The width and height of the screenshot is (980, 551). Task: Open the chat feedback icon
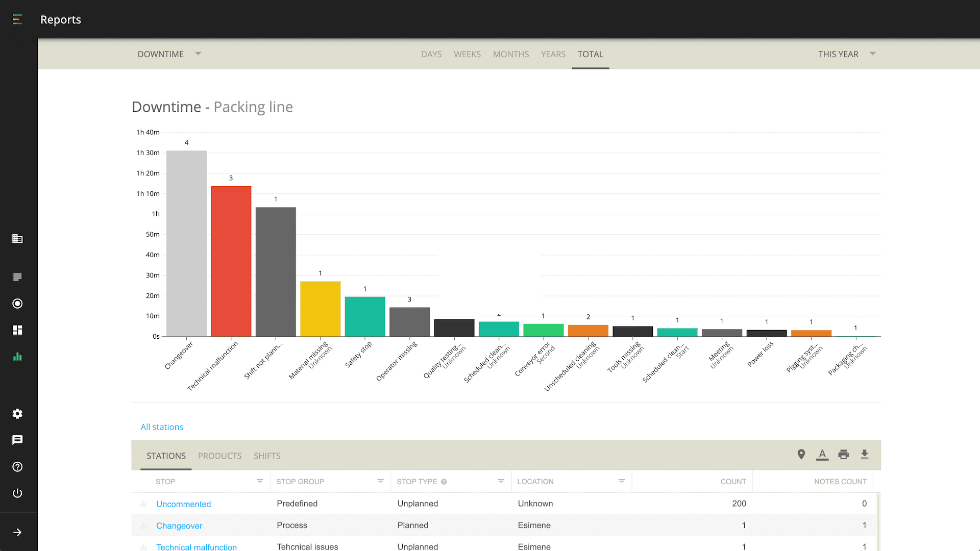tap(17, 440)
